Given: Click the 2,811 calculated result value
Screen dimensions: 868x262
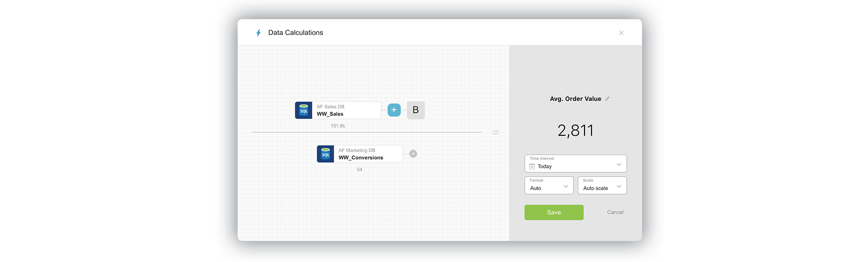Looking at the screenshot, I should click(575, 131).
